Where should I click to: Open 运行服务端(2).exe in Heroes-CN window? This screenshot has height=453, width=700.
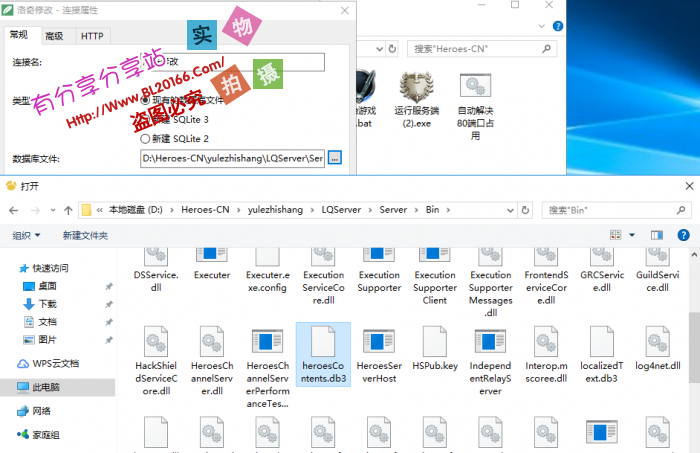click(417, 100)
